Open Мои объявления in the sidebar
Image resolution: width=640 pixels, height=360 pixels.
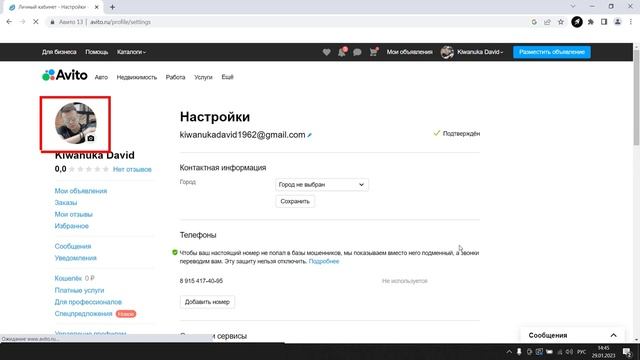pos(81,191)
